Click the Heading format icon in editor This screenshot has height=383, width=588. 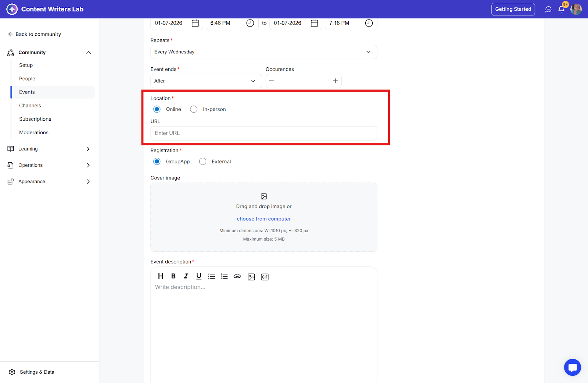161,276
